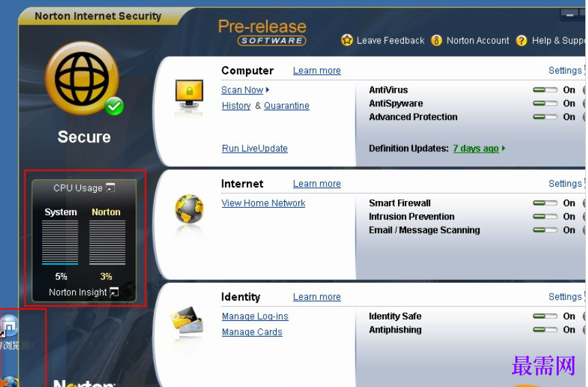
Task: Click the Internet globe icon
Action: [x=189, y=209]
